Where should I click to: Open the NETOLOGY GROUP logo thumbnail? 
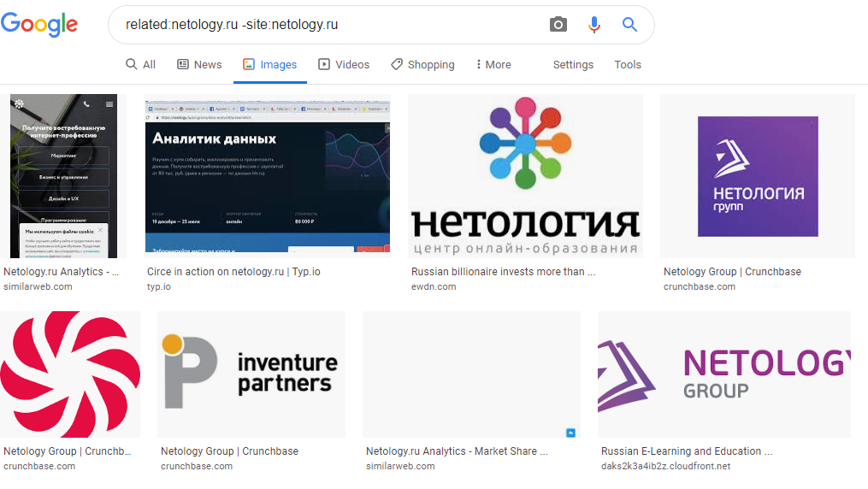[x=724, y=374]
